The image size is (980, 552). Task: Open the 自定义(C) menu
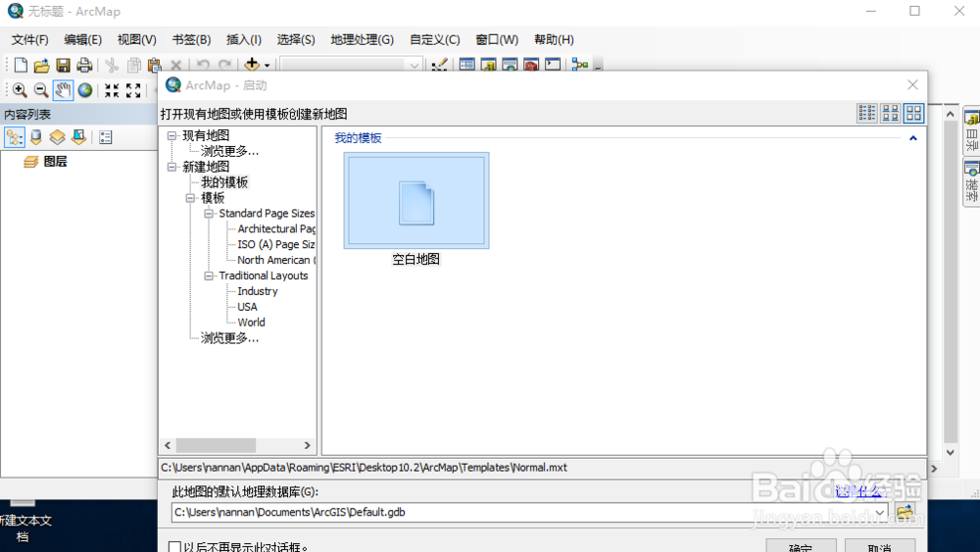[434, 40]
